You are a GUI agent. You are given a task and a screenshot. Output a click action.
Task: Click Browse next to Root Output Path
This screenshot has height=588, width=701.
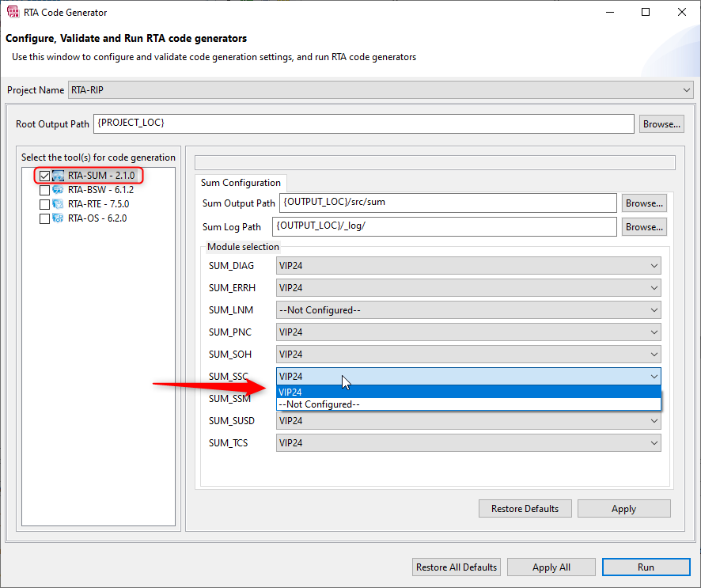[661, 124]
